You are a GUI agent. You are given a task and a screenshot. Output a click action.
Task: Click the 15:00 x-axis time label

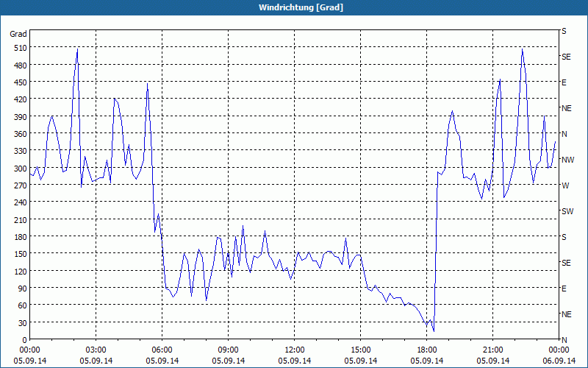[x=361, y=350]
